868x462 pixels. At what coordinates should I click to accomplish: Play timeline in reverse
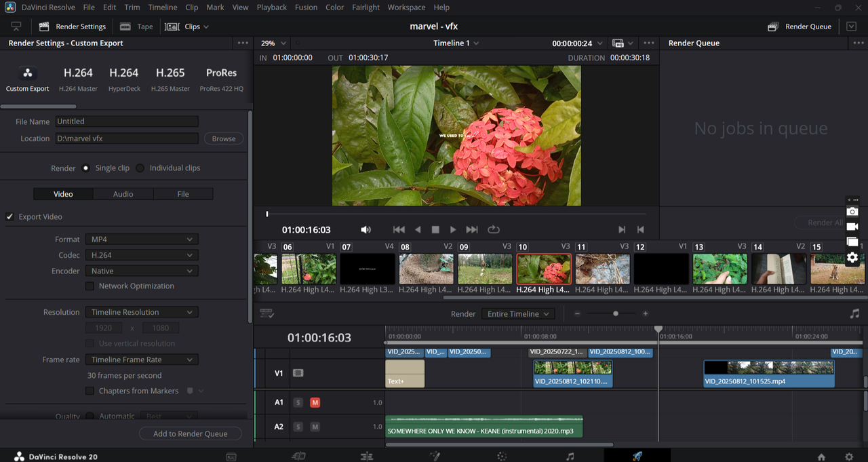click(x=418, y=230)
